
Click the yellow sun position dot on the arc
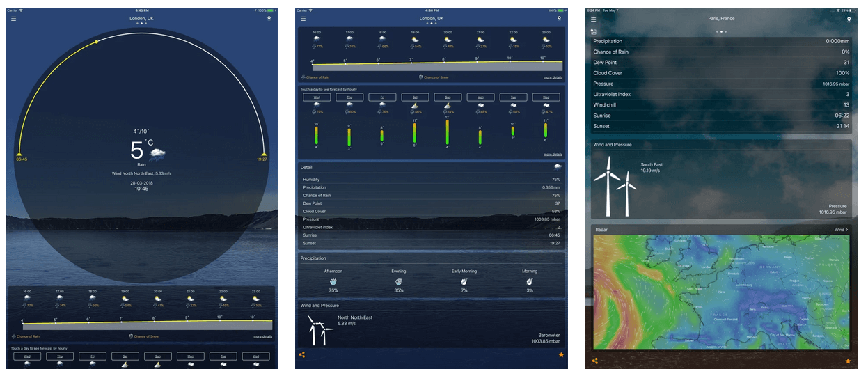coord(96,42)
